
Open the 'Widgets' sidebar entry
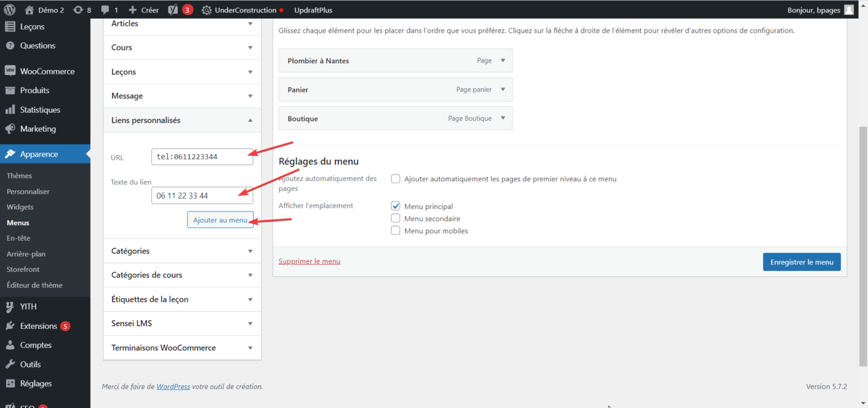pos(20,207)
